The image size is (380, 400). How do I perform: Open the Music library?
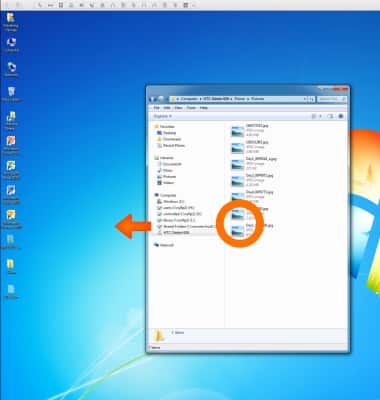165,170
